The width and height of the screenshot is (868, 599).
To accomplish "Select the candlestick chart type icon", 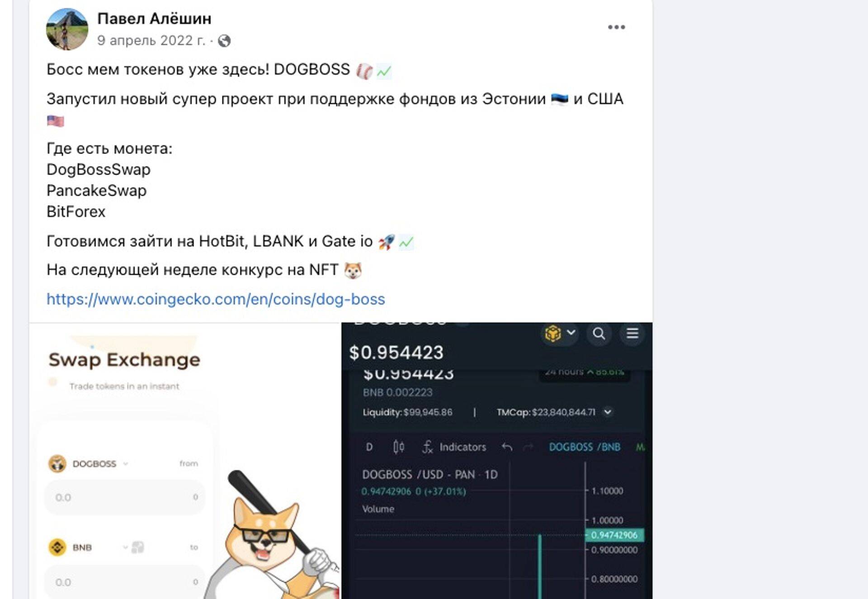I will [398, 447].
